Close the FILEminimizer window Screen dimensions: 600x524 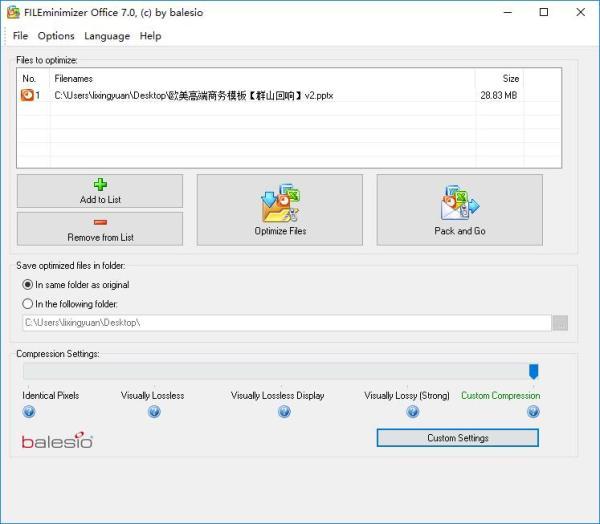click(580, 12)
